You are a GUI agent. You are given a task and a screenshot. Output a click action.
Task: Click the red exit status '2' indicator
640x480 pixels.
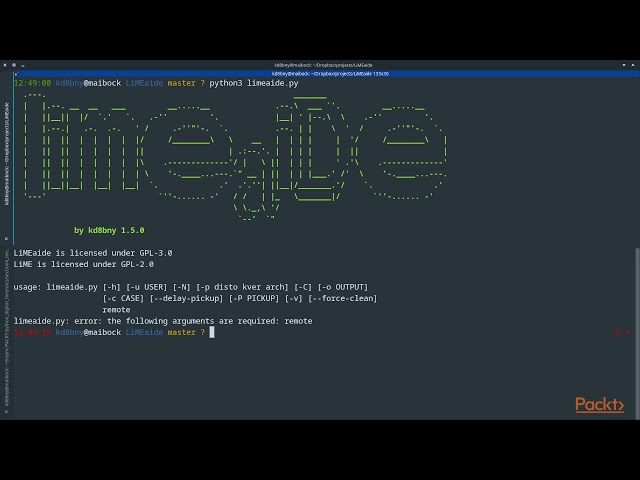618,332
